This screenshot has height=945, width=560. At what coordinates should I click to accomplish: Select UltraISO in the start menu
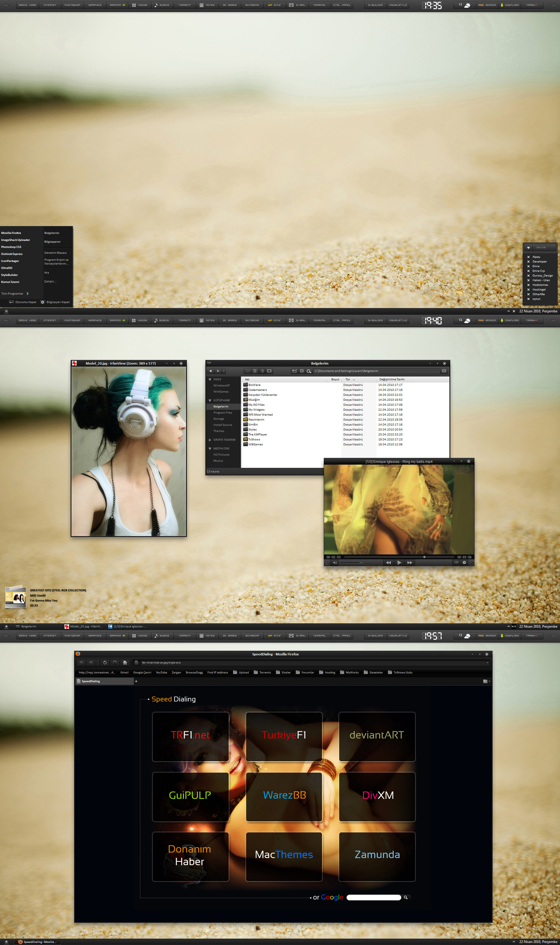[7, 268]
